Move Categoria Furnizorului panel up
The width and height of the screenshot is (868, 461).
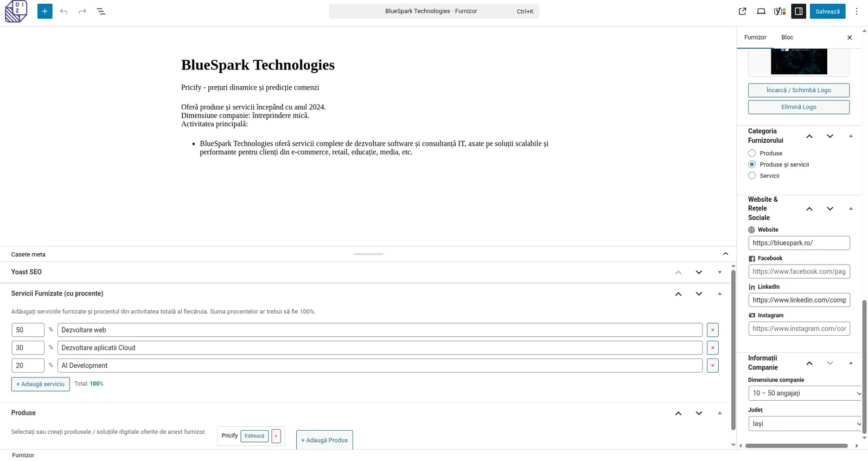(x=809, y=136)
